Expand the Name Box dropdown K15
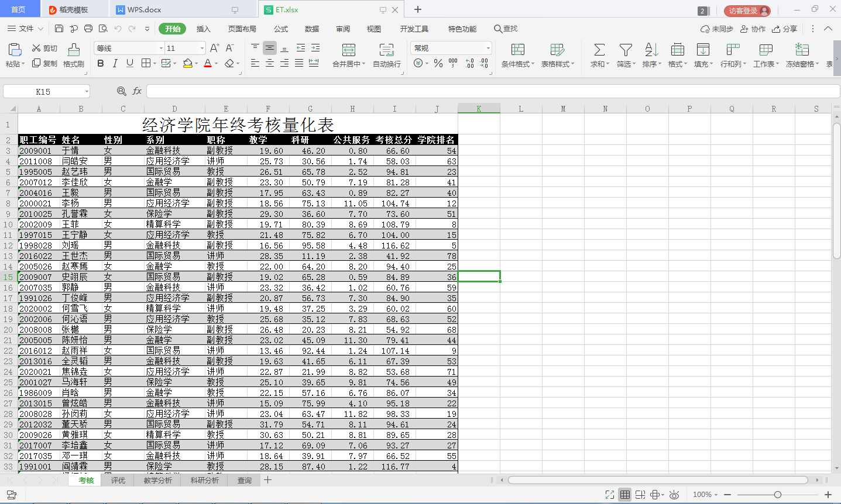Viewport: 841px width, 504px height. (87, 91)
